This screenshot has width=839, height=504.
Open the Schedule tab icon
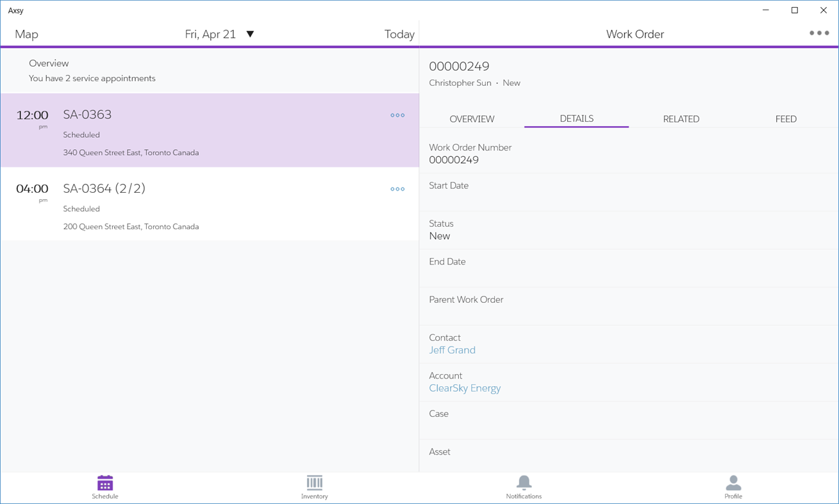(x=104, y=485)
